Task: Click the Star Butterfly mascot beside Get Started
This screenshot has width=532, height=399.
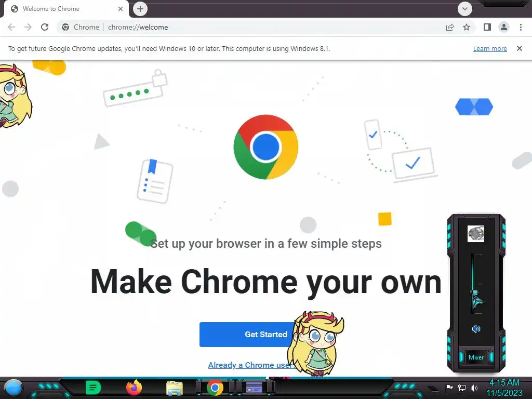Action: (315, 344)
